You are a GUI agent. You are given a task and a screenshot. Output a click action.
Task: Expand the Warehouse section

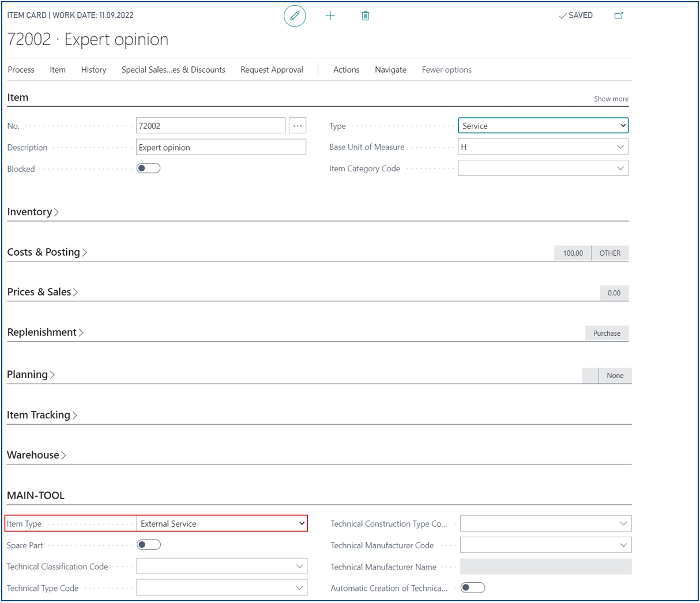(x=36, y=455)
